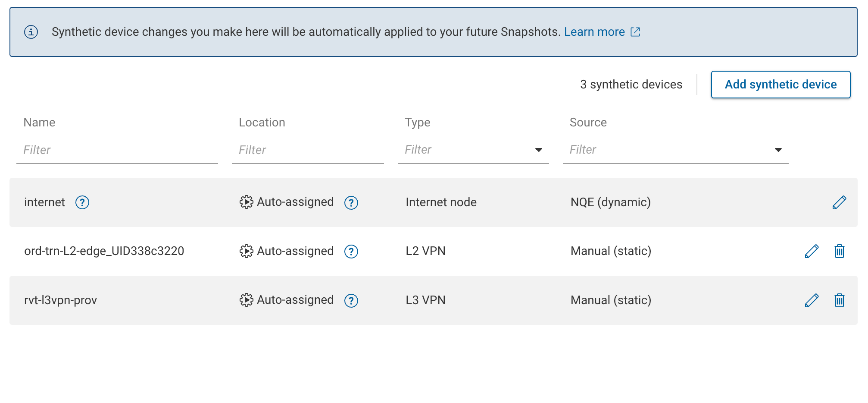Click the info icon in the banner
The width and height of the screenshot is (868, 403).
tap(31, 31)
